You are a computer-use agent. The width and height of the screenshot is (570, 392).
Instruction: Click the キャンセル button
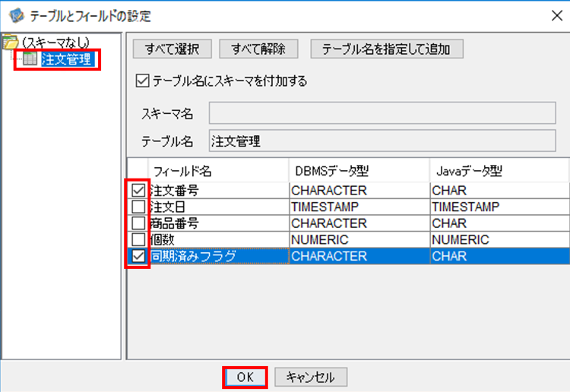coord(311,377)
